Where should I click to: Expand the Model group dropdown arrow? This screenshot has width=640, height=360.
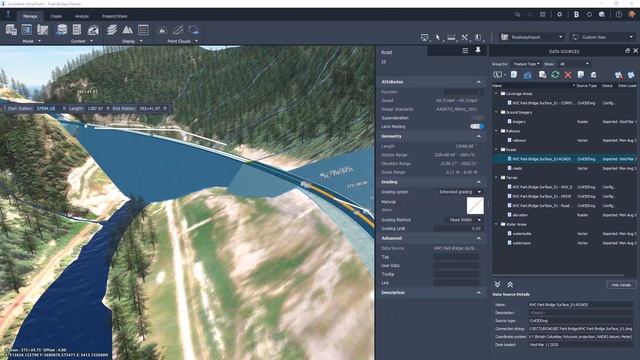(40, 41)
